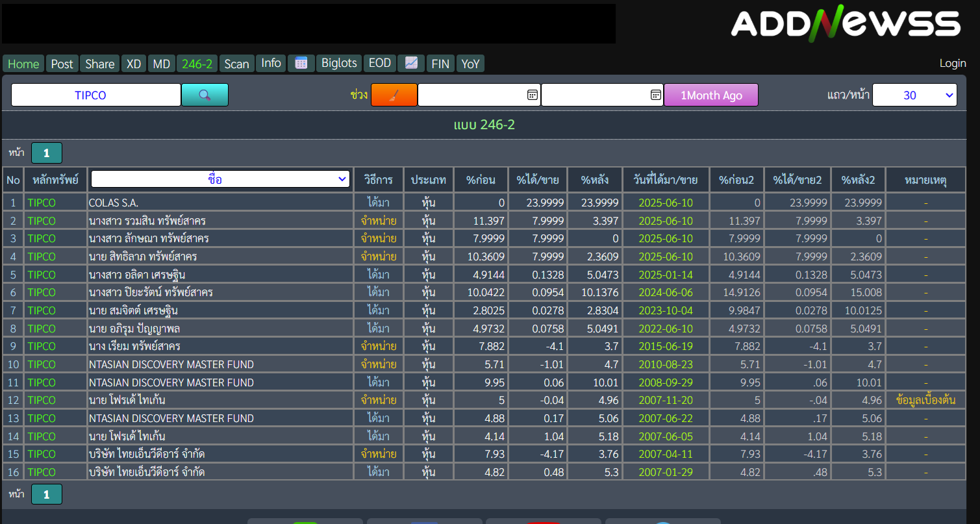Expand the ชื่อ name filter dropdown
This screenshot has height=524, width=980.
click(x=221, y=179)
